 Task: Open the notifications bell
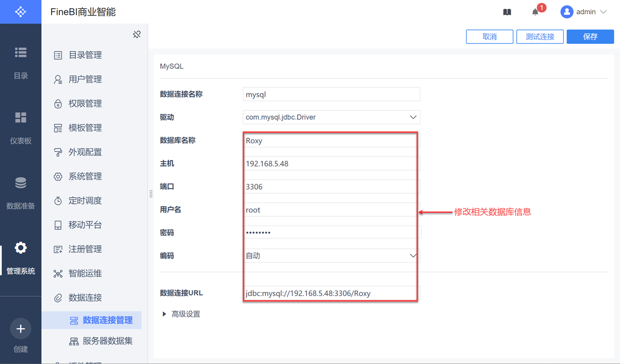click(535, 12)
